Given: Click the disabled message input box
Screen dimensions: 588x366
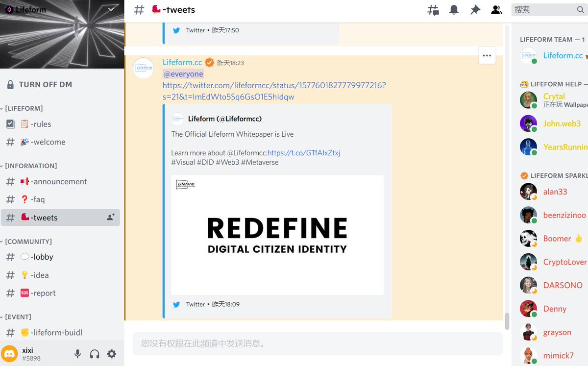Looking at the screenshot, I should pyautogui.click(x=318, y=343).
